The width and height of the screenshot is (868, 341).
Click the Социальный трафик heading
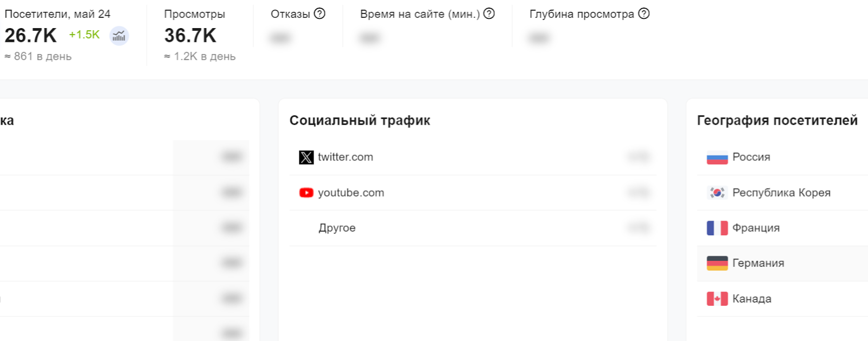coord(360,120)
